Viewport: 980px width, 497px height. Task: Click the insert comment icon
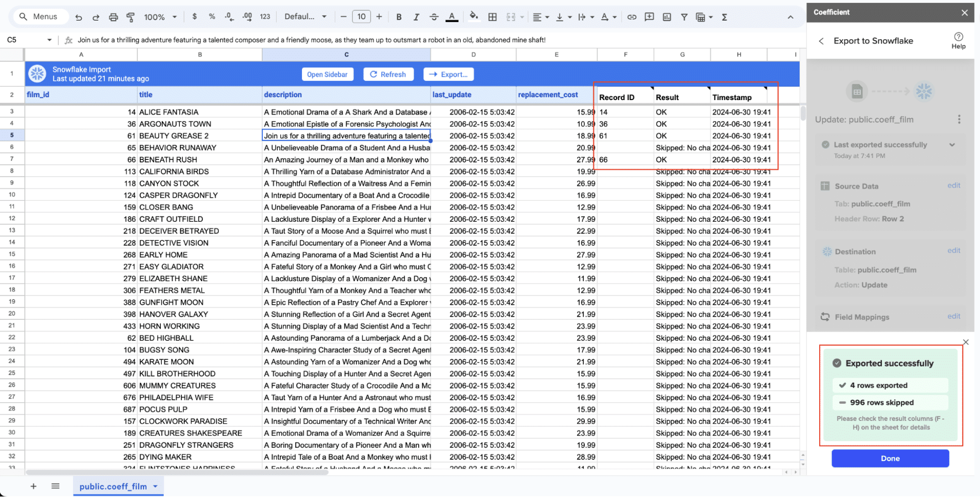tap(650, 17)
